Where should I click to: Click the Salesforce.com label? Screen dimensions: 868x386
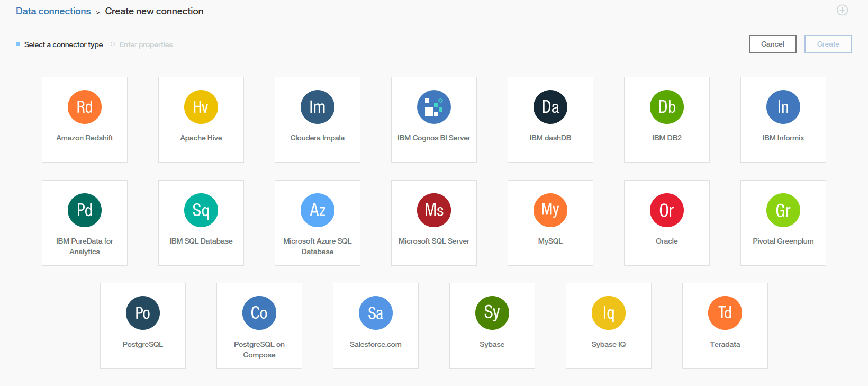tap(376, 344)
